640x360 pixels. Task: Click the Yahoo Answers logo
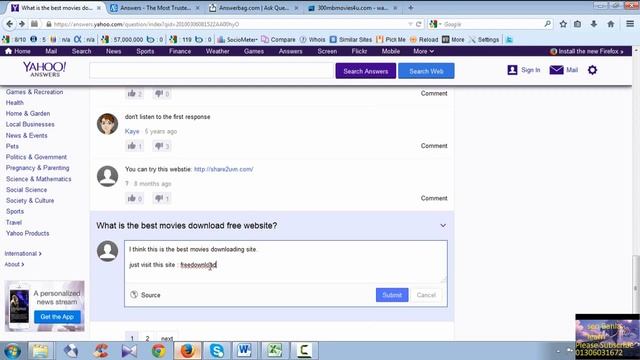point(44,69)
